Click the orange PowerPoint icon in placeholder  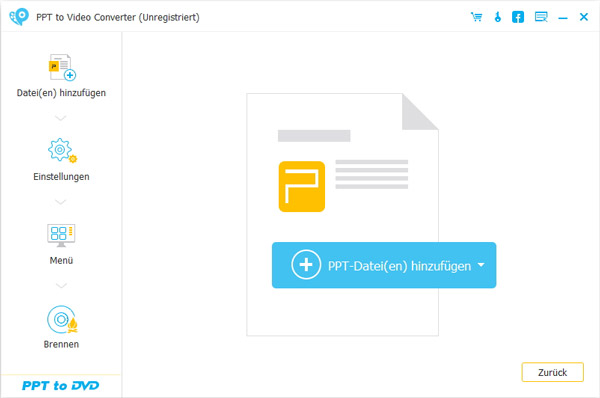pos(302,186)
